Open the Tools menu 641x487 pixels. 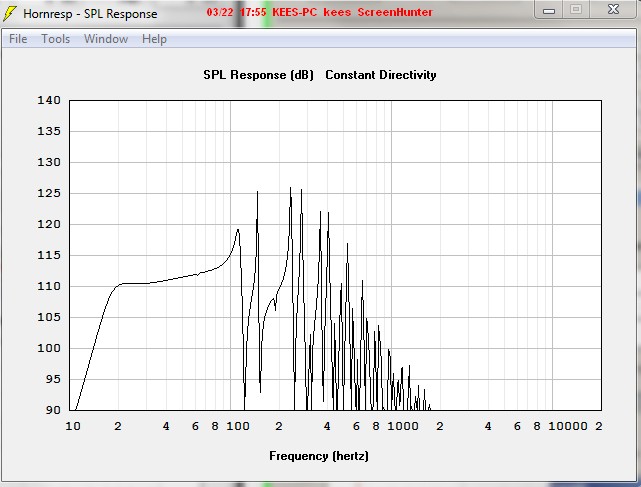pos(56,39)
